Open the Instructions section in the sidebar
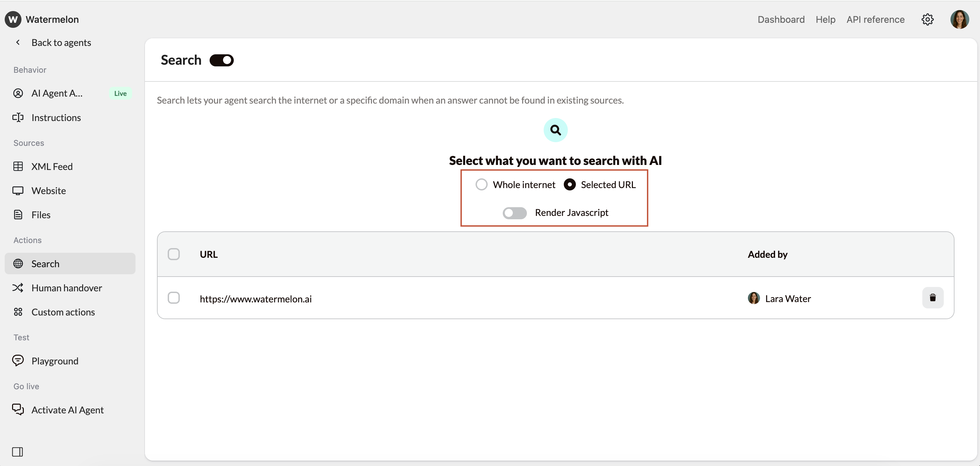This screenshot has width=980, height=466. tap(56, 118)
